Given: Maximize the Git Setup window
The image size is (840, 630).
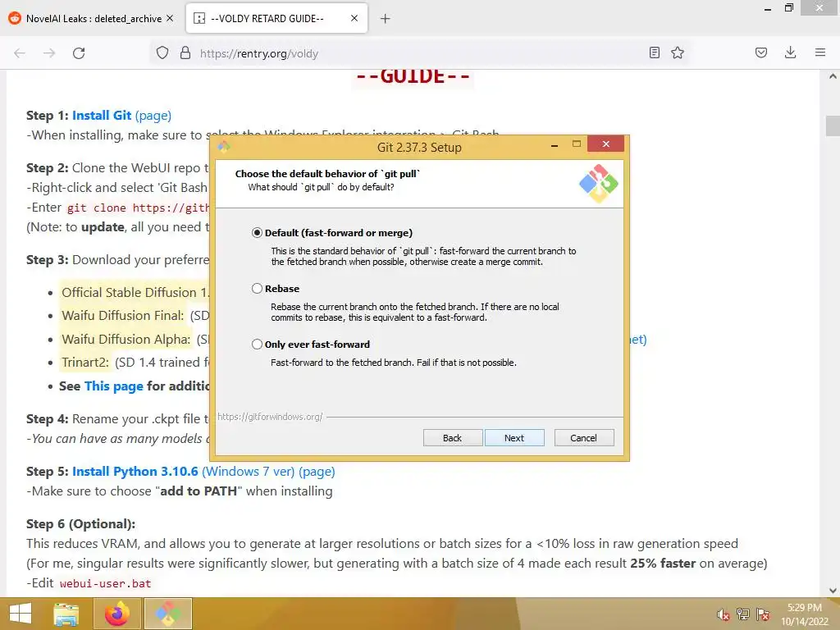Looking at the screenshot, I should click(577, 144).
